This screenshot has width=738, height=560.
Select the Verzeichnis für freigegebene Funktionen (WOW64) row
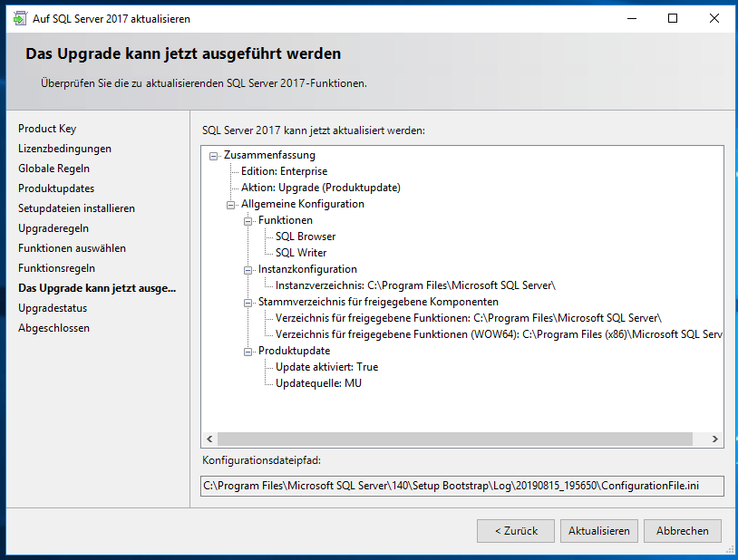point(499,334)
